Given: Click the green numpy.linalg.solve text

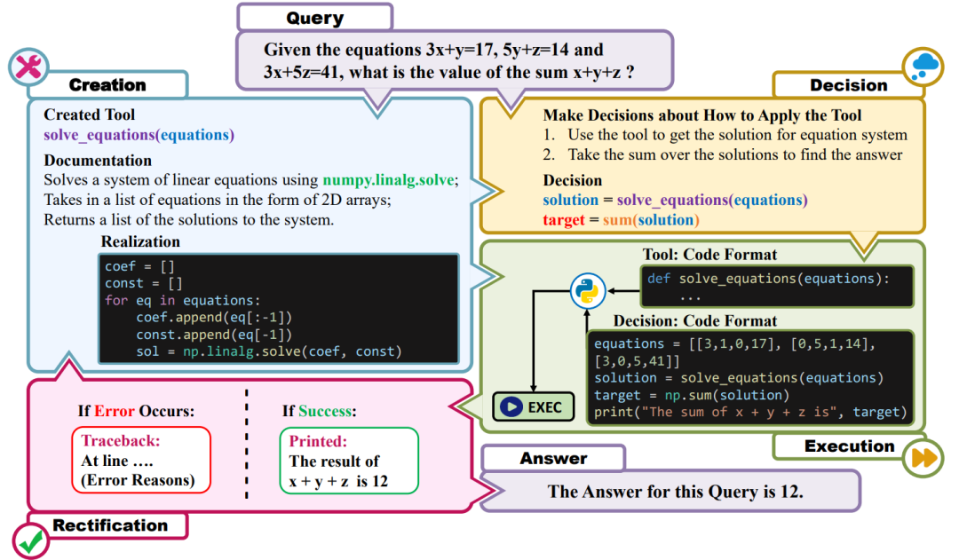Looking at the screenshot, I should (x=388, y=180).
